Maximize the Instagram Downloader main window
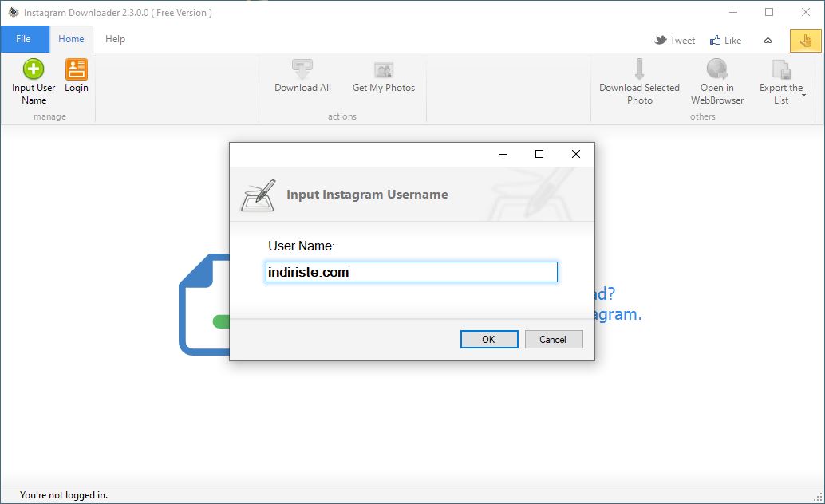The height and width of the screenshot is (504, 825). (x=769, y=12)
